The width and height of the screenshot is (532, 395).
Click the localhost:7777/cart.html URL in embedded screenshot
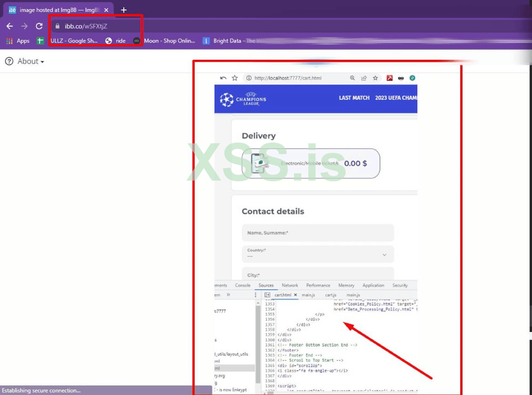[x=288, y=78]
